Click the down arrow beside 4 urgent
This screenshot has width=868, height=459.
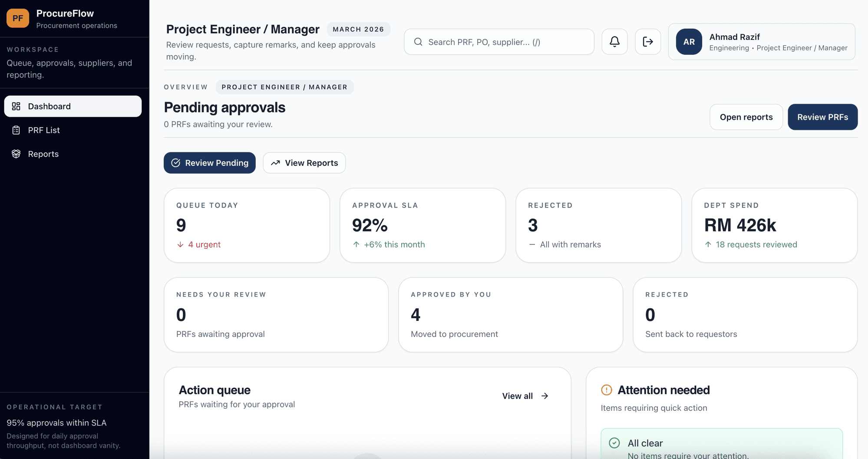tap(180, 244)
